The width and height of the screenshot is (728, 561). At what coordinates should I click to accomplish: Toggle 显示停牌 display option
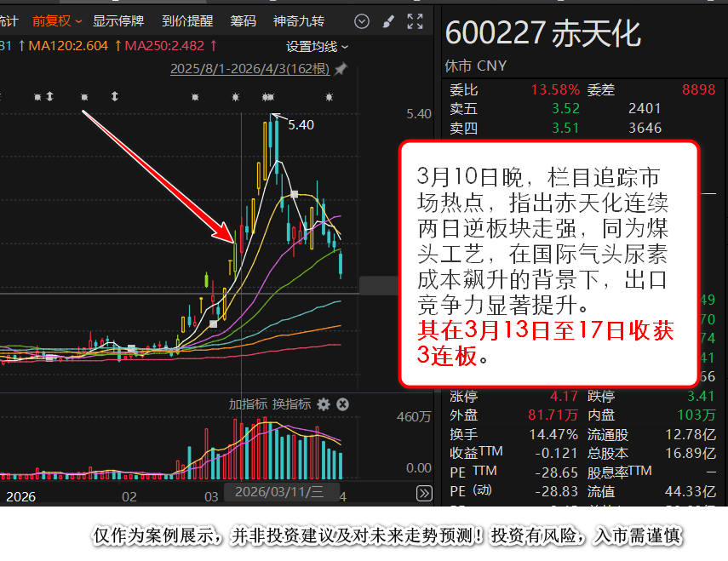click(118, 21)
